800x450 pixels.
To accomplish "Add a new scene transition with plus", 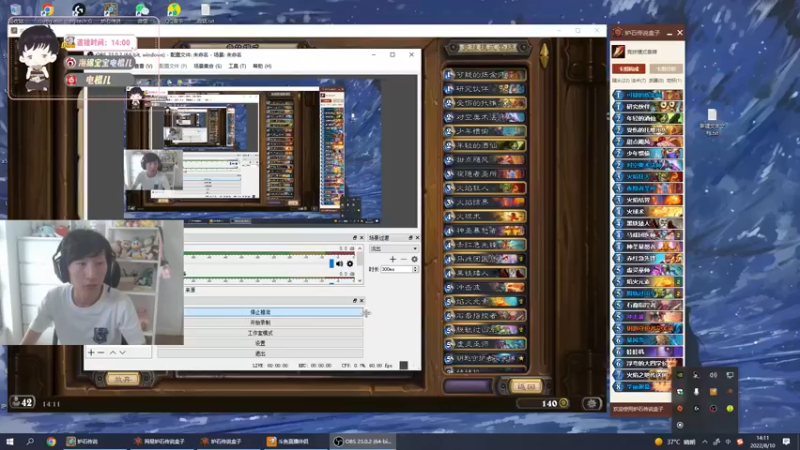I will point(393,259).
